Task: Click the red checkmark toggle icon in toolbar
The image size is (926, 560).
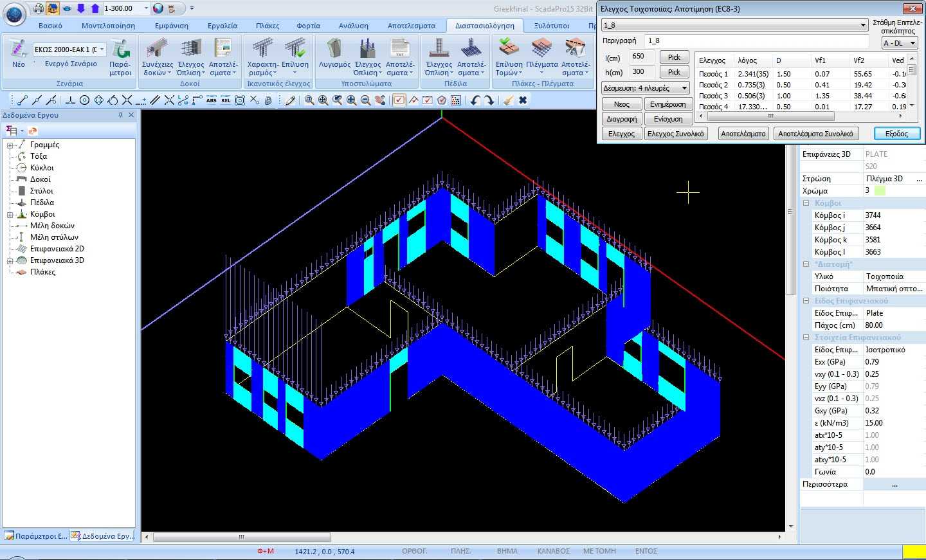Action: click(x=399, y=100)
